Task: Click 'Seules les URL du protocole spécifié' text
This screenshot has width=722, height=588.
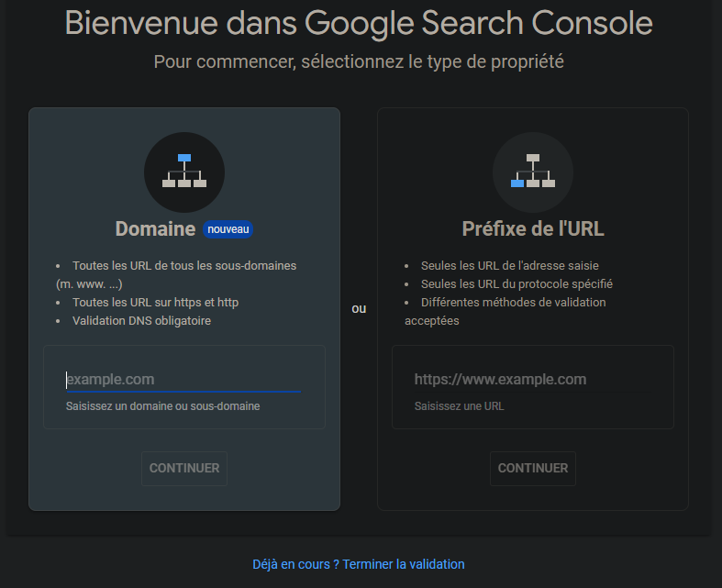Action: click(517, 284)
